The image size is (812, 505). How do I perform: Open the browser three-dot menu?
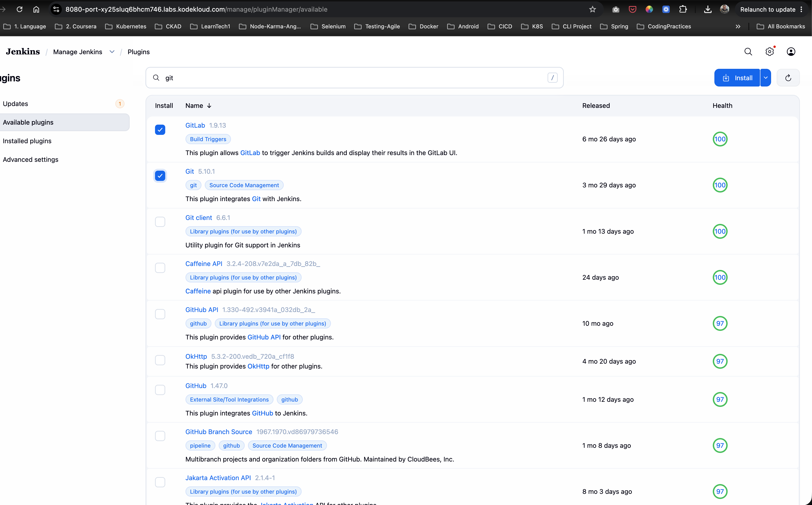coord(802,9)
